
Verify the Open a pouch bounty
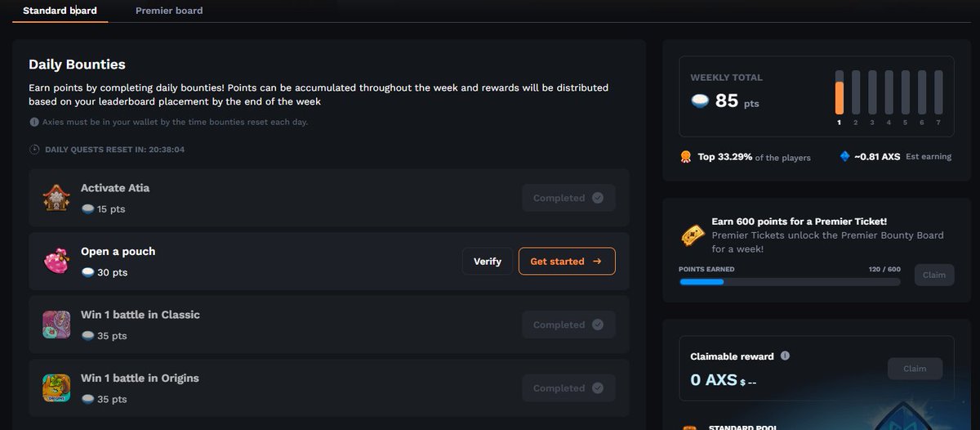pos(488,262)
